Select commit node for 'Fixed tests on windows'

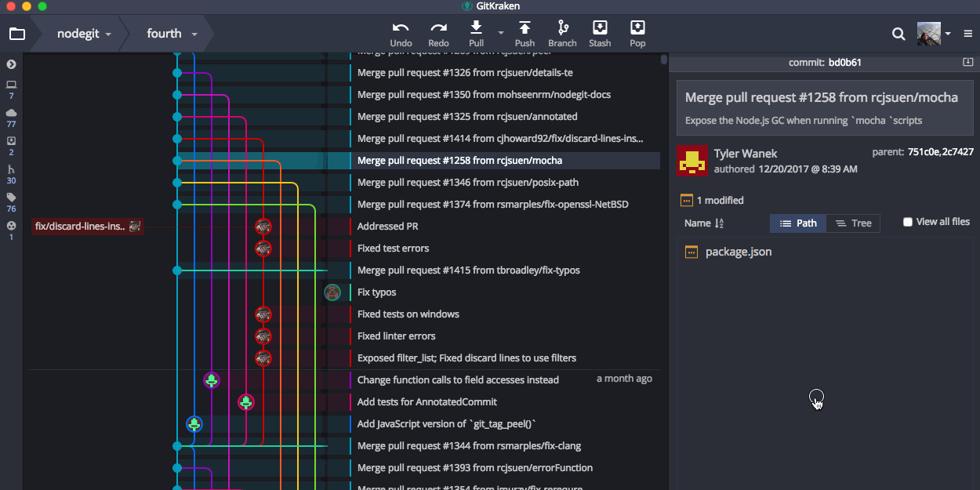[263, 314]
